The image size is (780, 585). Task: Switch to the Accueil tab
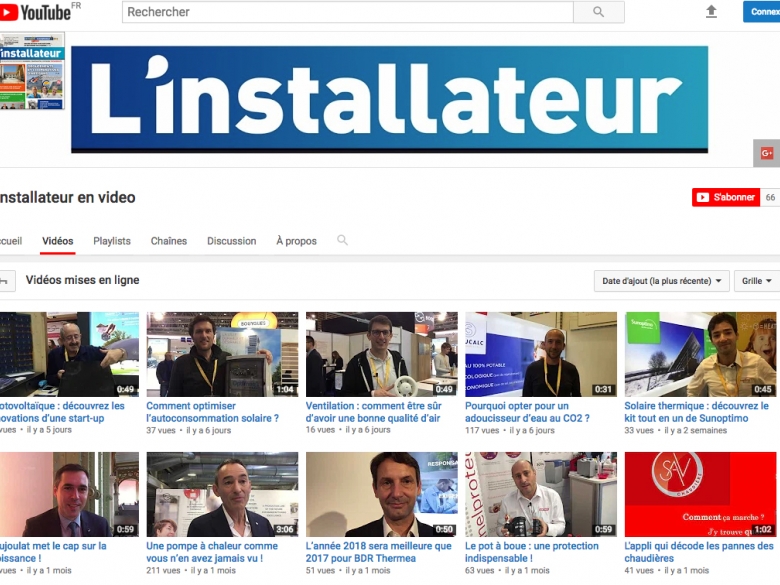pos(11,241)
